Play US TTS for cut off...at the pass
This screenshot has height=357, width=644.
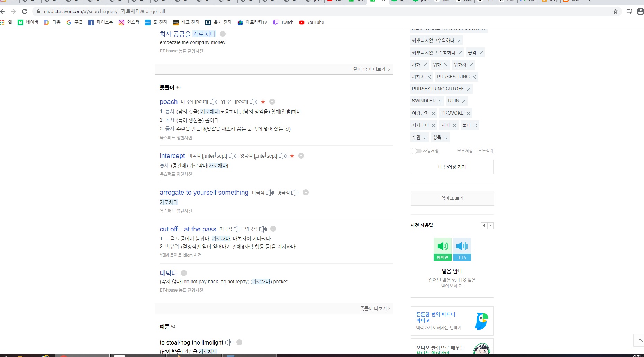pos(238,229)
